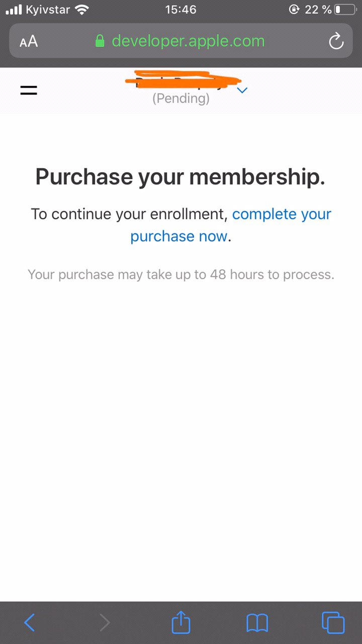Viewport: 362px width, 644px height.
Task: Go back to the previous page
Action: click(30, 623)
